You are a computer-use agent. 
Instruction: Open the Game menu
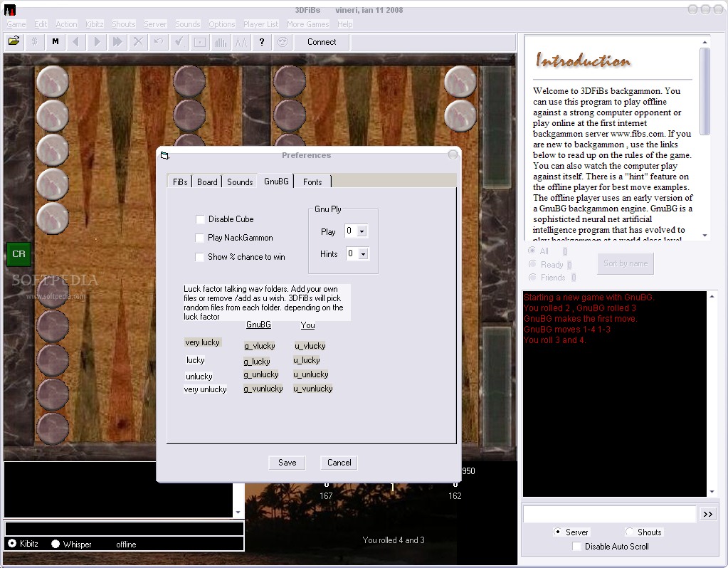[x=16, y=24]
